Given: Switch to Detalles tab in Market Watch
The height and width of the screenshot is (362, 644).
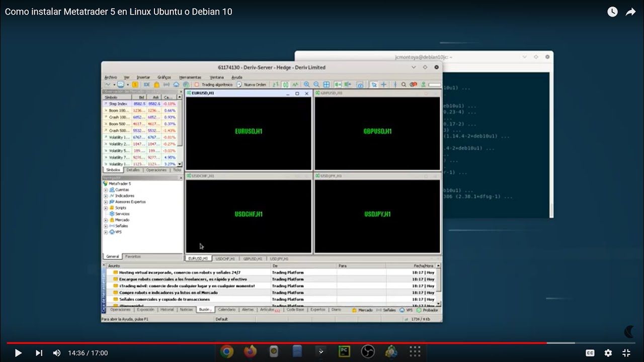Looking at the screenshot, I should [133, 170].
